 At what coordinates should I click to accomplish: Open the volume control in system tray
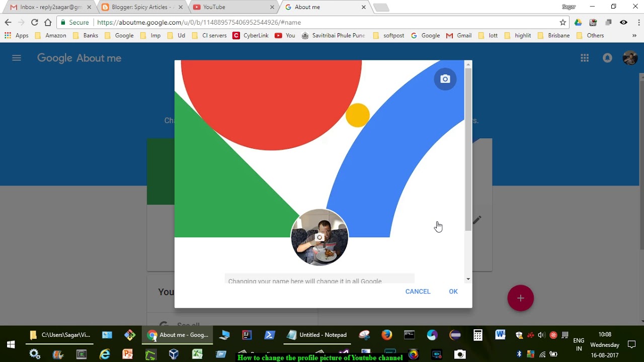(x=541, y=335)
